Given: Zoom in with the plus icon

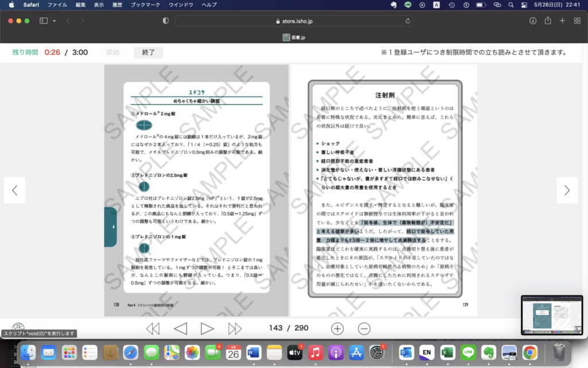Looking at the screenshot, I should pos(338,328).
